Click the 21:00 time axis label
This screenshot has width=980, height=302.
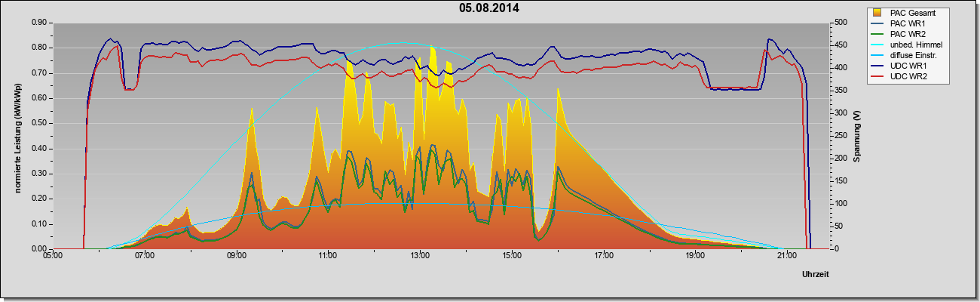click(786, 257)
